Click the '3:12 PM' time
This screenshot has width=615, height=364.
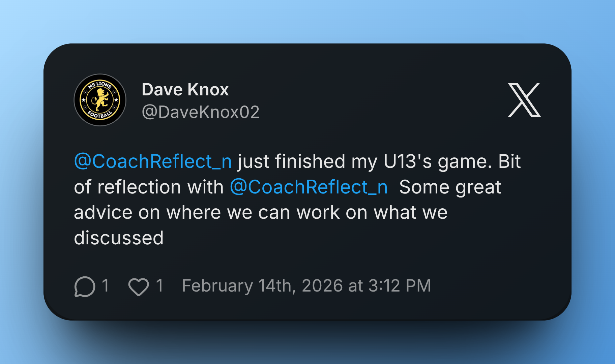pyautogui.click(x=400, y=286)
